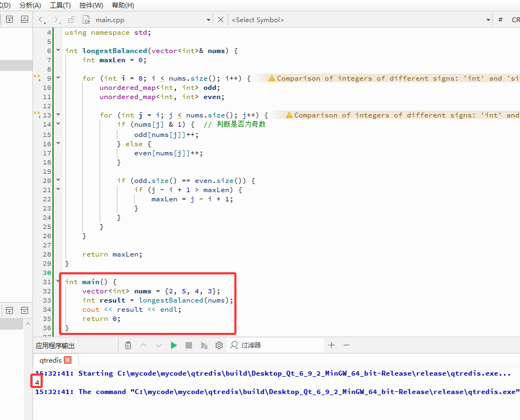Fold the inner for loop at line 13
520x420 pixels.
[x=58, y=115]
